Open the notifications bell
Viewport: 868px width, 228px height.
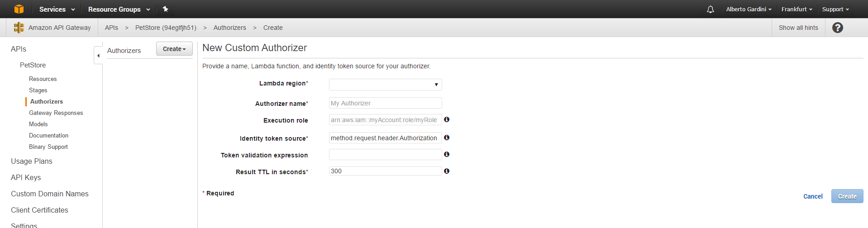[x=711, y=9]
